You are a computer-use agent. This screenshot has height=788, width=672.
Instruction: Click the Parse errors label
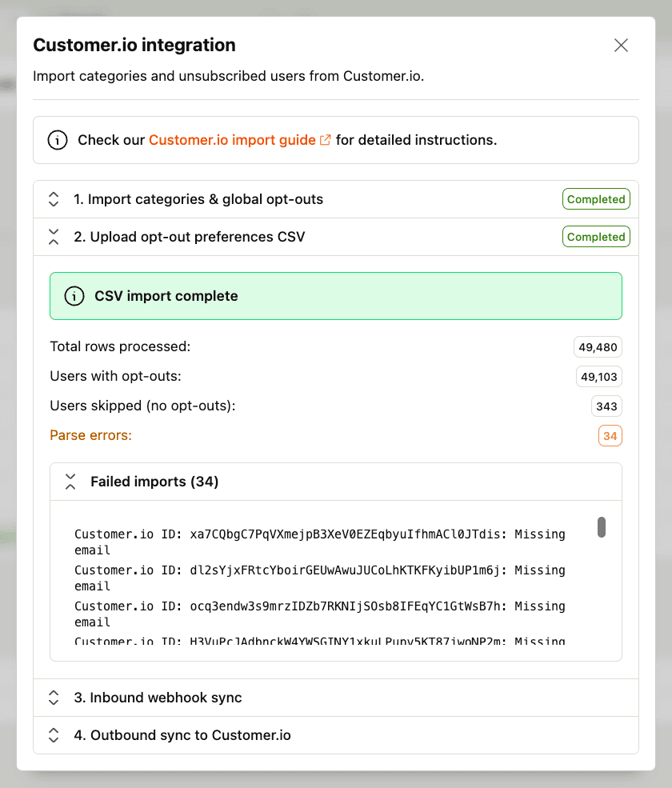click(90, 435)
